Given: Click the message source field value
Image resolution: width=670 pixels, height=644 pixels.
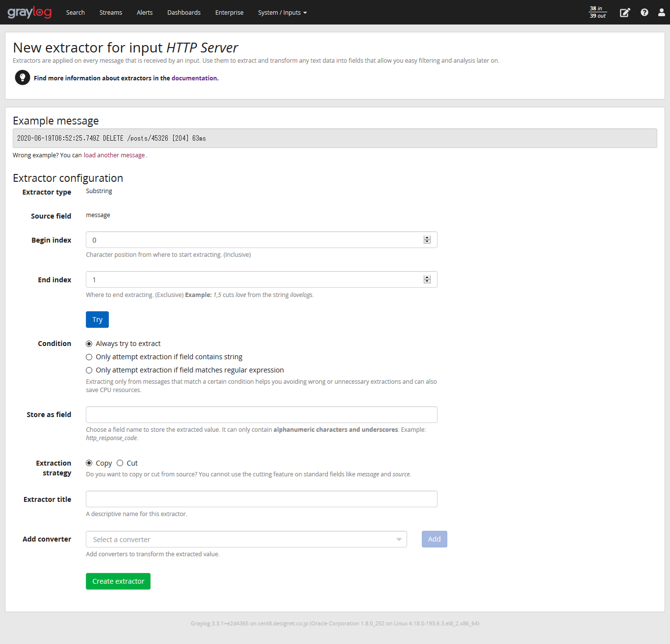Looking at the screenshot, I should coord(98,215).
